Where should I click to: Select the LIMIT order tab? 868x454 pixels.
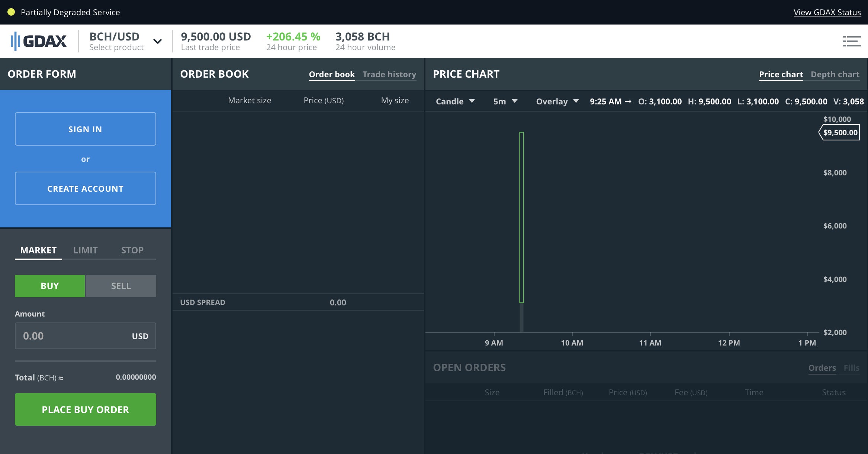click(x=86, y=250)
